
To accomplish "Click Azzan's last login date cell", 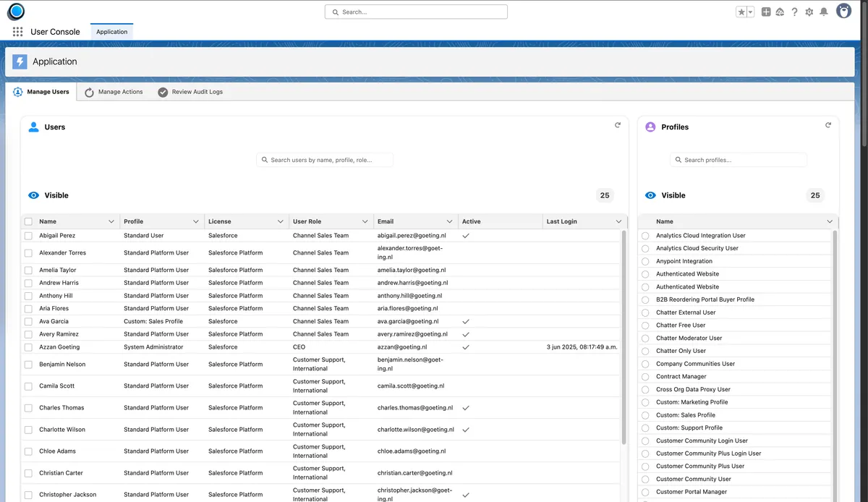I will 582,347.
